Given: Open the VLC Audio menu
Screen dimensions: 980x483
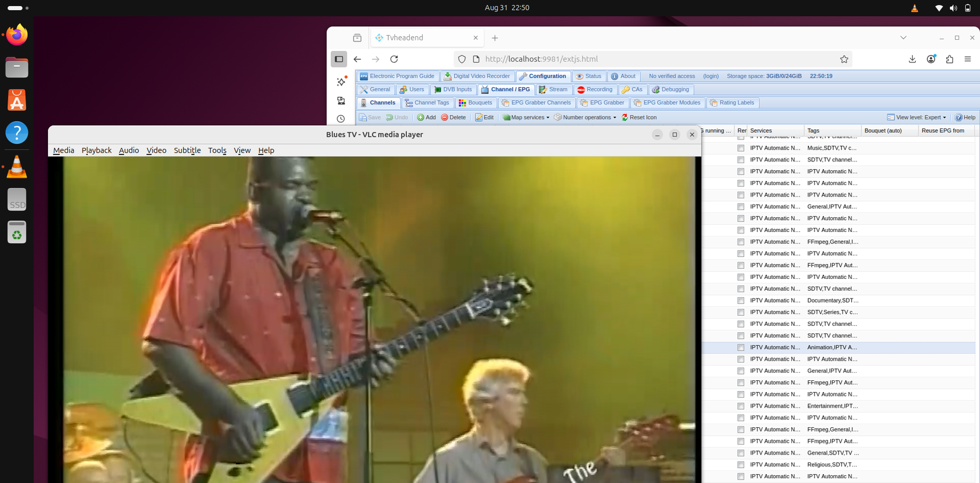Looking at the screenshot, I should tap(129, 151).
